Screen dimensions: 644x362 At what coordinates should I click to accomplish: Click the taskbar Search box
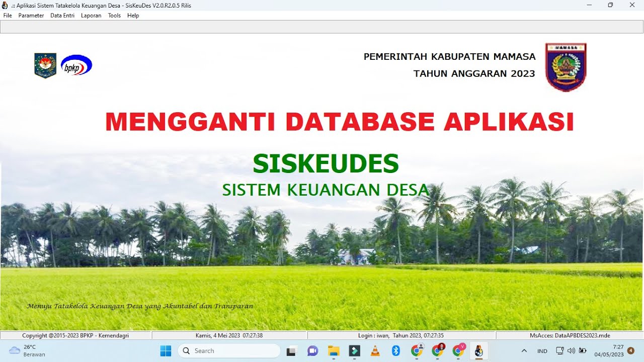[x=229, y=351]
